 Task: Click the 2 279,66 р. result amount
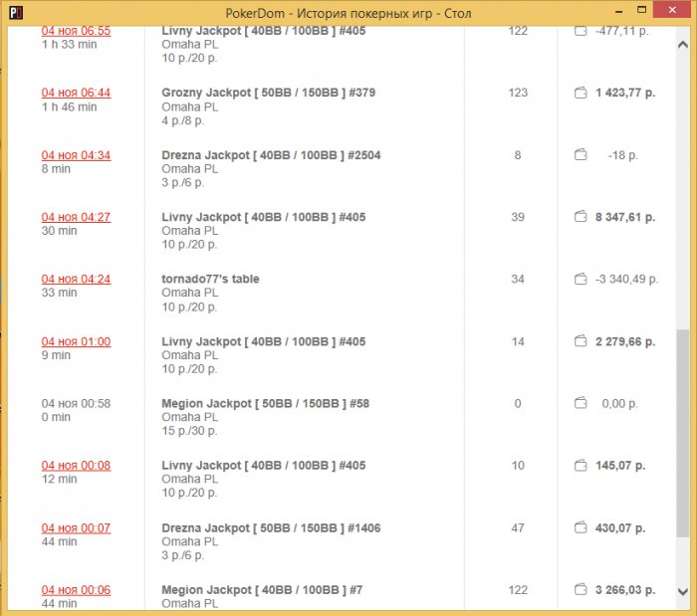[x=625, y=341]
